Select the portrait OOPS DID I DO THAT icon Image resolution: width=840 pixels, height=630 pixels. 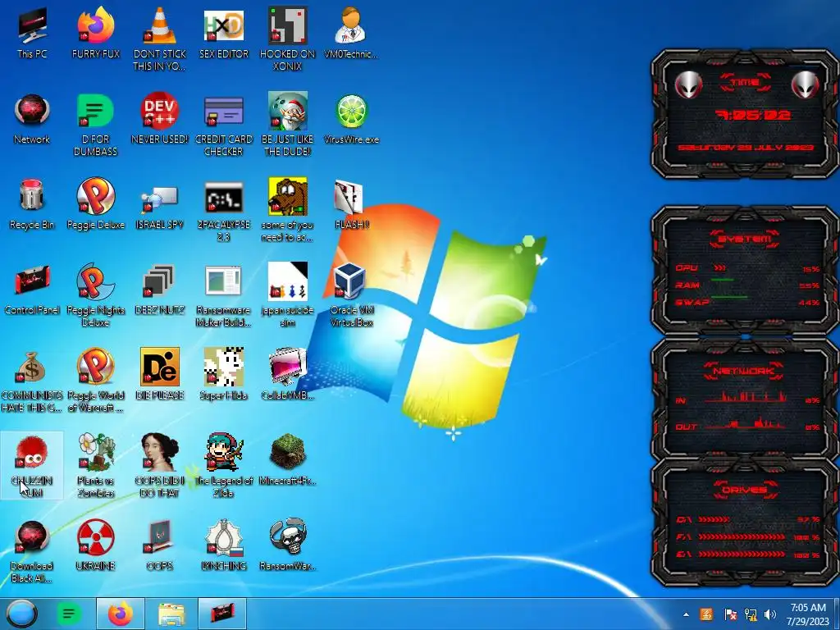(160, 452)
